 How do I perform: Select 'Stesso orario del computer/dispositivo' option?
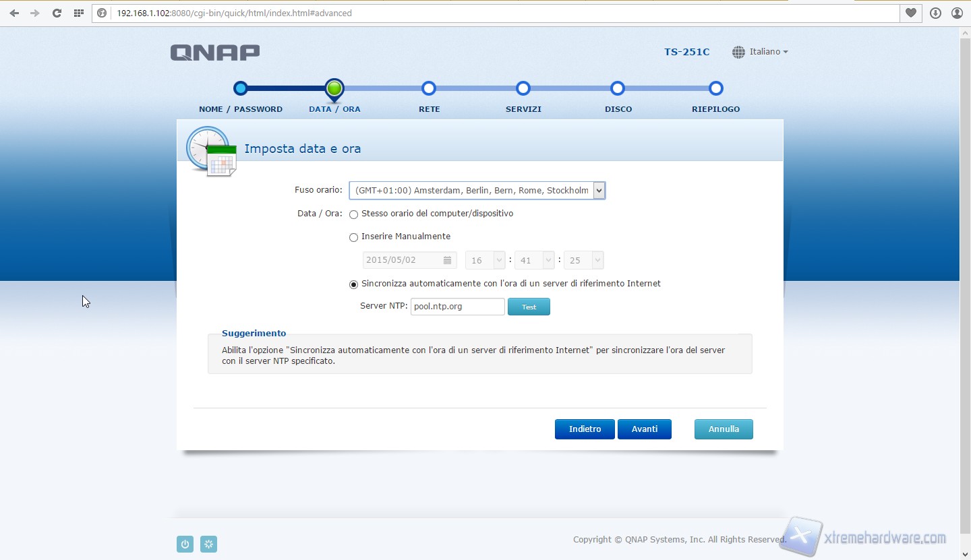point(353,214)
